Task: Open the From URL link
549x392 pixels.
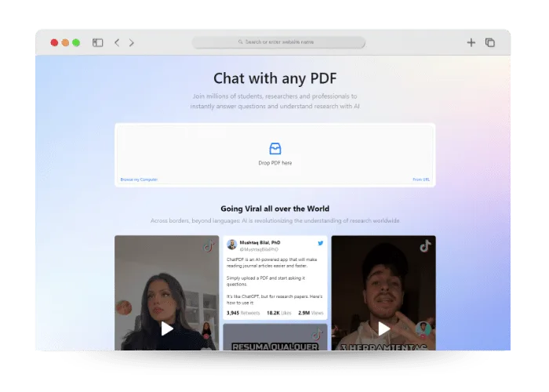Action: coord(421,180)
